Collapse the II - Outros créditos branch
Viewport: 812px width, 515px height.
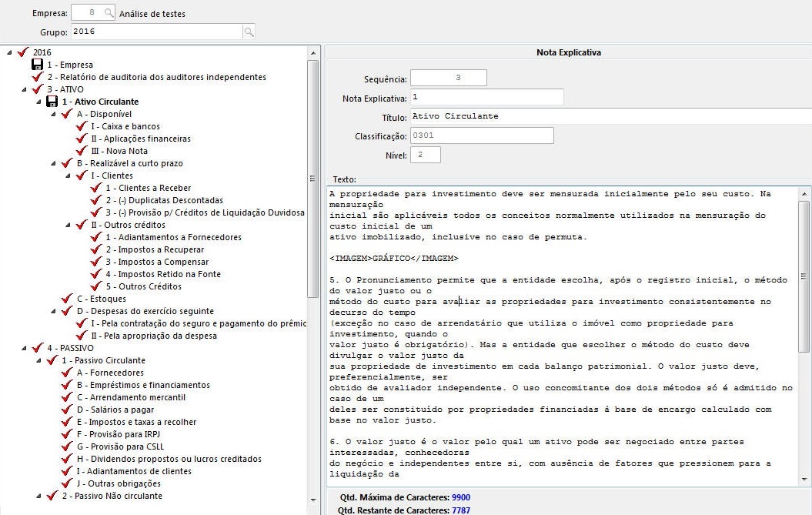pos(68,225)
